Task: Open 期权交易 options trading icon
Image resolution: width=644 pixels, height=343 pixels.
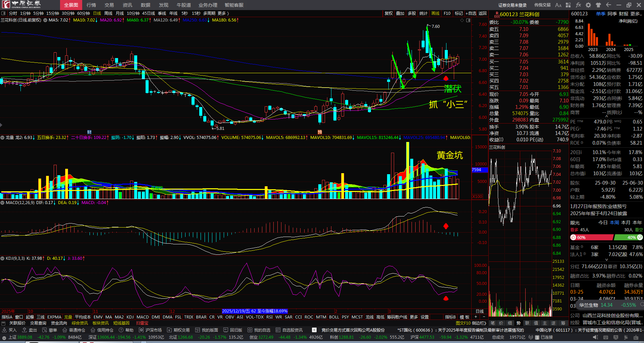Action: pos(169,330)
